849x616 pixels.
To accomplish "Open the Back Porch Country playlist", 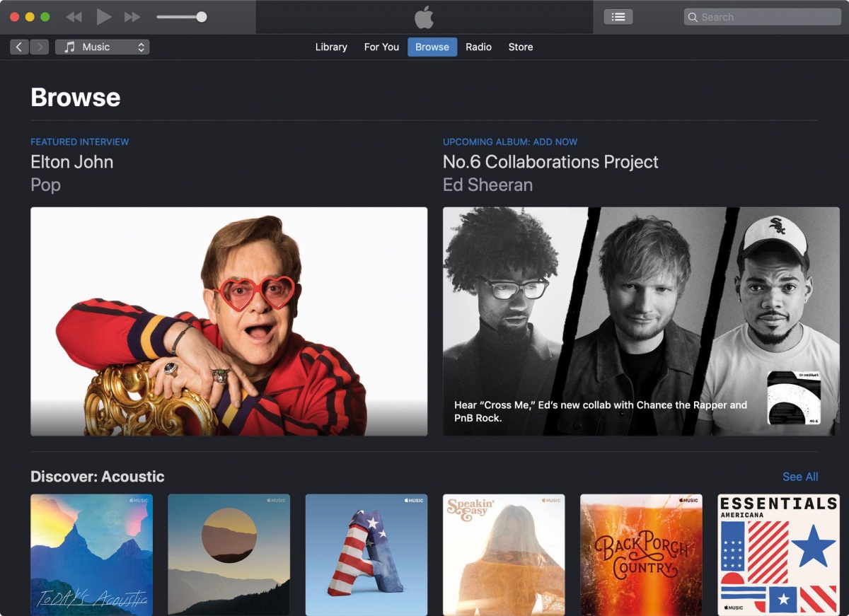I will coord(641,555).
